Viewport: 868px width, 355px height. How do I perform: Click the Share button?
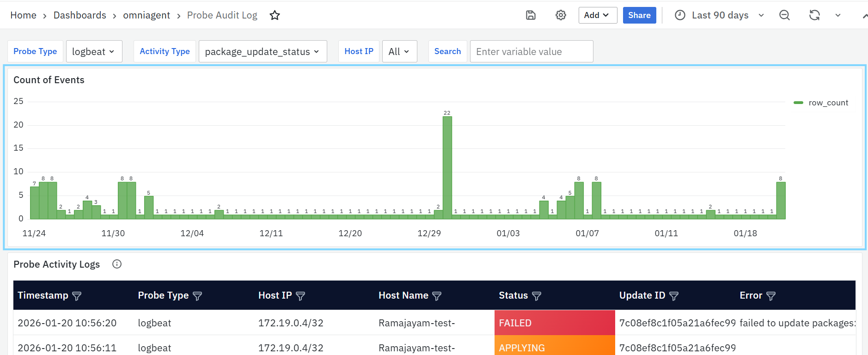tap(639, 15)
